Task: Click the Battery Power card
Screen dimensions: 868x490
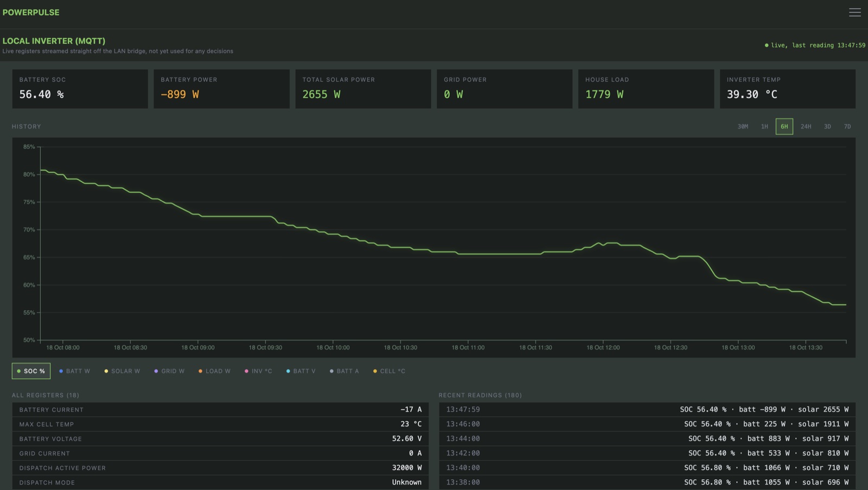Action: click(221, 89)
